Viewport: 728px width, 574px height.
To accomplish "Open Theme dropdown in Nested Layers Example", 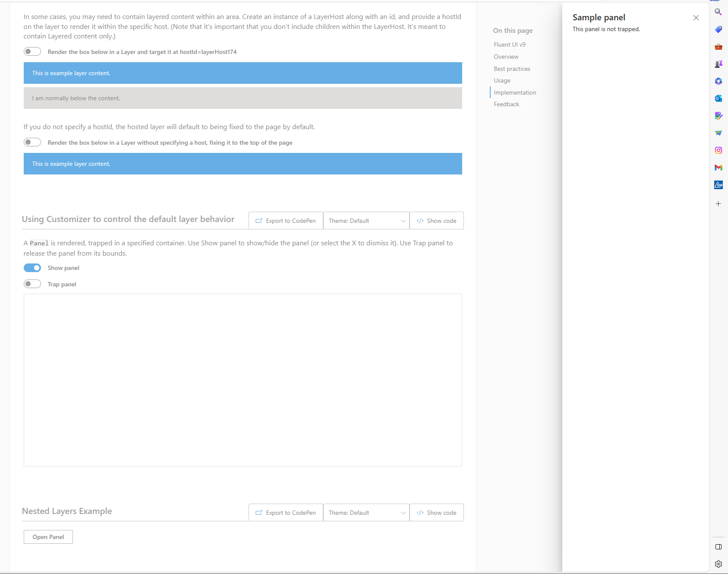I will (x=366, y=512).
